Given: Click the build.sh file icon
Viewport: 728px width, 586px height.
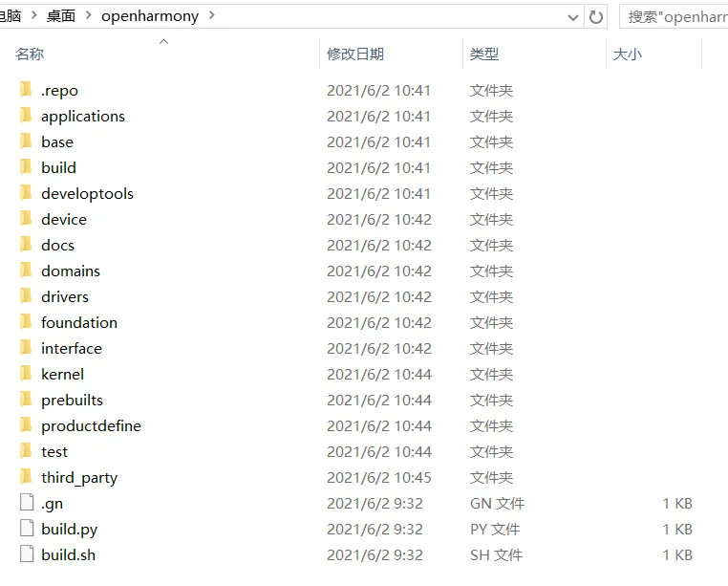Looking at the screenshot, I should click(x=27, y=553).
